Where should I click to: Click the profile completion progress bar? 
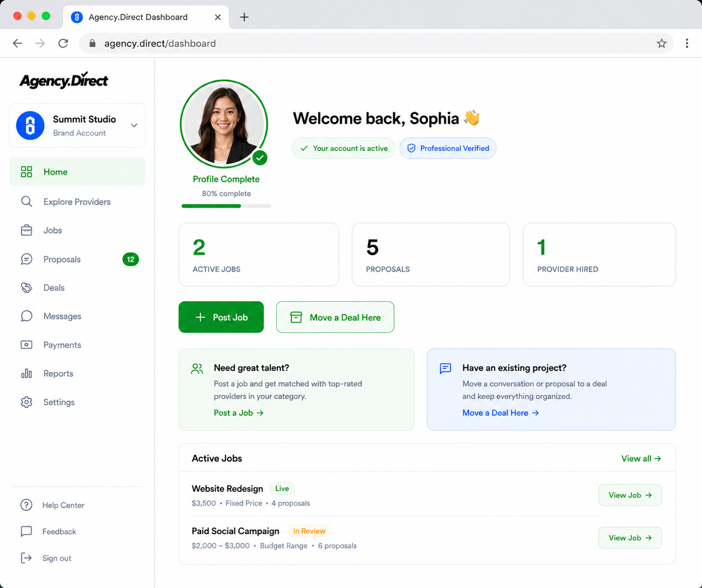pos(226,206)
